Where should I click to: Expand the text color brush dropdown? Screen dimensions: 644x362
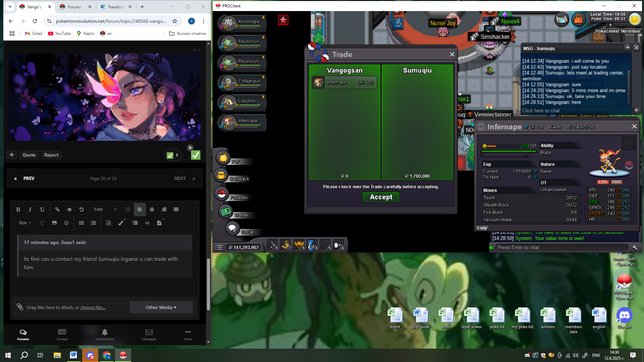122,223
